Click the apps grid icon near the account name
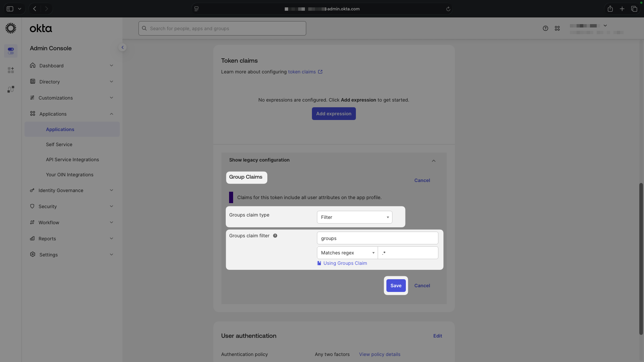The width and height of the screenshot is (644, 362). (x=557, y=28)
